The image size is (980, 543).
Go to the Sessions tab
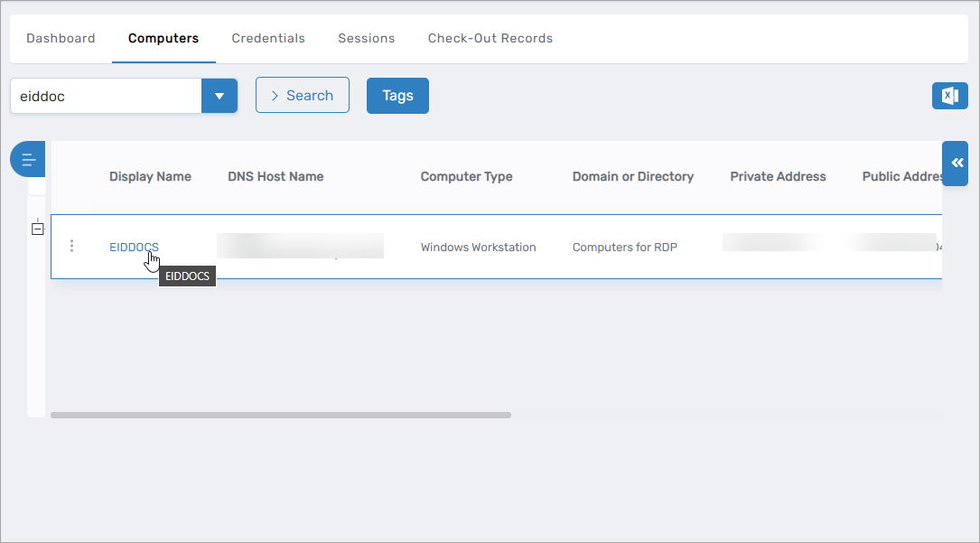pyautogui.click(x=366, y=38)
